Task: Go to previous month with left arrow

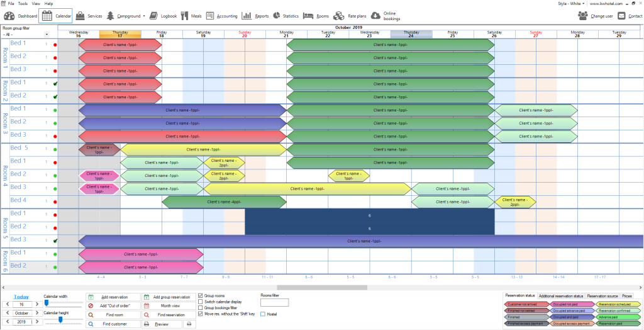Action: click(x=6, y=314)
